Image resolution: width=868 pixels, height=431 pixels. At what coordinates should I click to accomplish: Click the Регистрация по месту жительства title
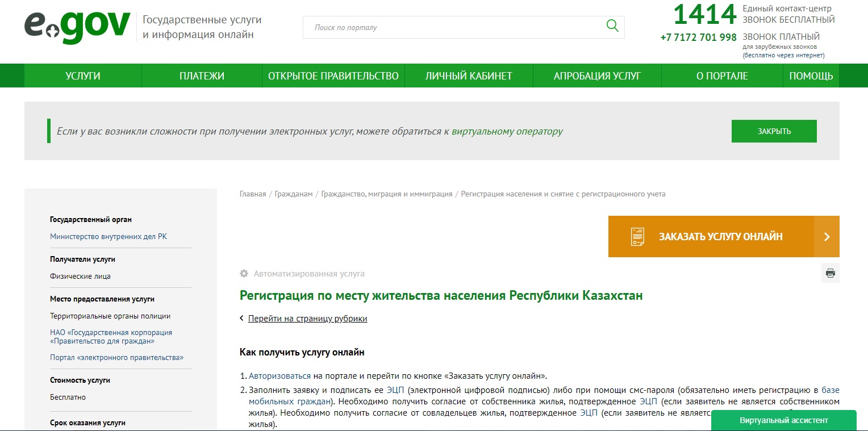[x=441, y=296]
